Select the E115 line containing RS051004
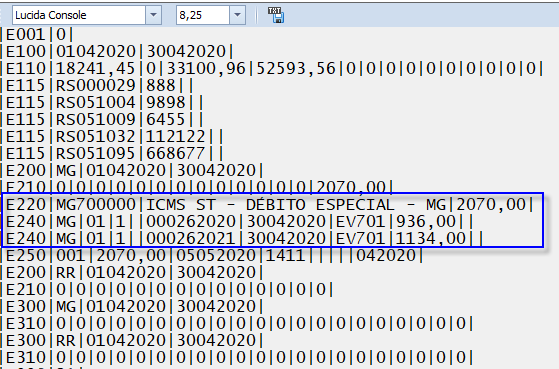 coord(102,102)
